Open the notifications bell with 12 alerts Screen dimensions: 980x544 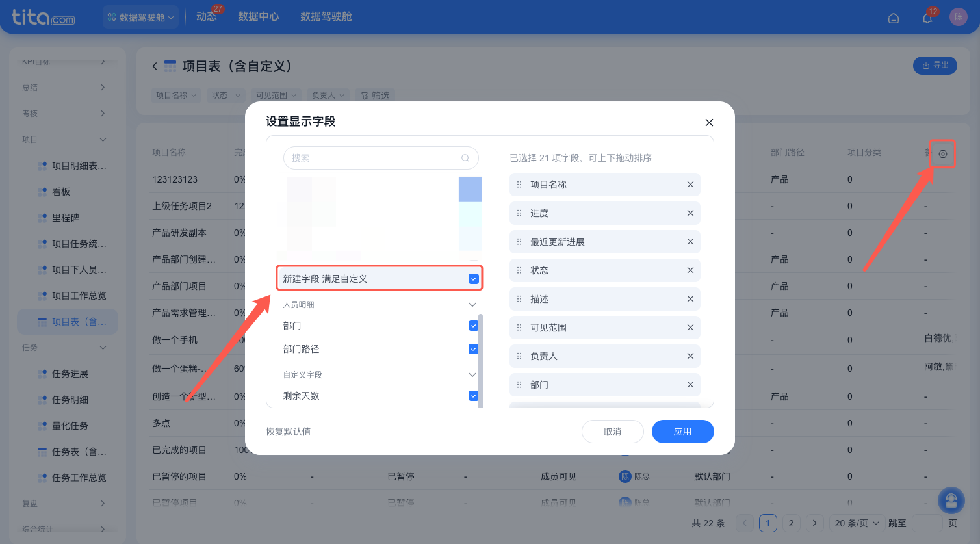927,18
